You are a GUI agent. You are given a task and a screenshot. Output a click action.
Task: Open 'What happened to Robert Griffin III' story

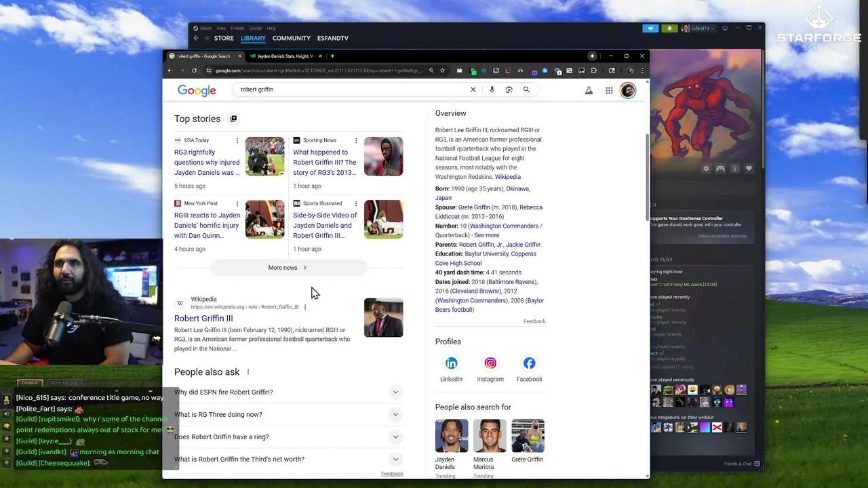(x=325, y=163)
